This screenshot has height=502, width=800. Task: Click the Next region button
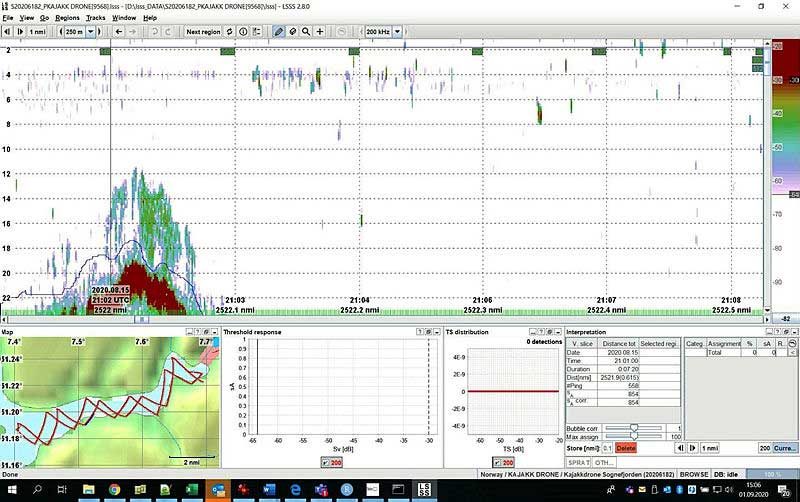203,32
